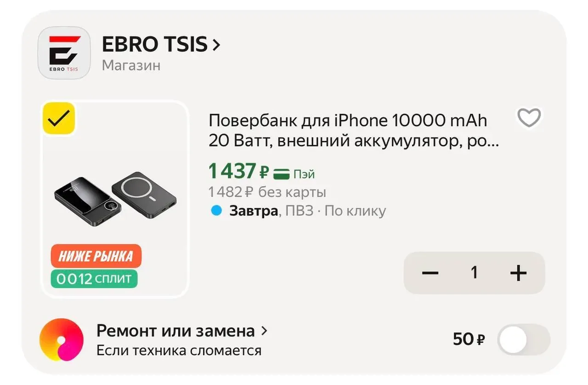Click the 1482 ₽ без карты price
The width and height of the screenshot is (588, 385).
point(267,191)
